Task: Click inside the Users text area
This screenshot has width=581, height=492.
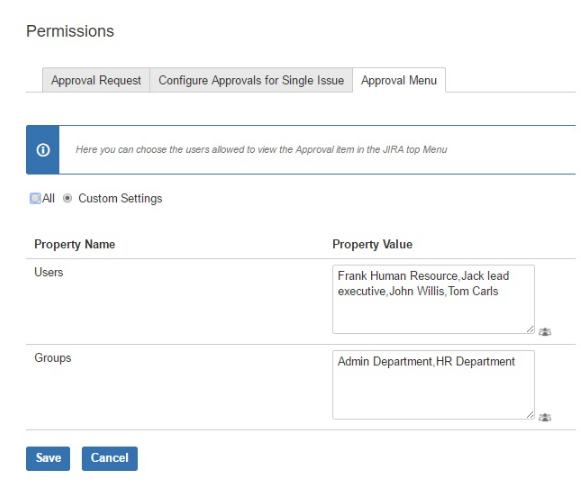Action: (433, 299)
